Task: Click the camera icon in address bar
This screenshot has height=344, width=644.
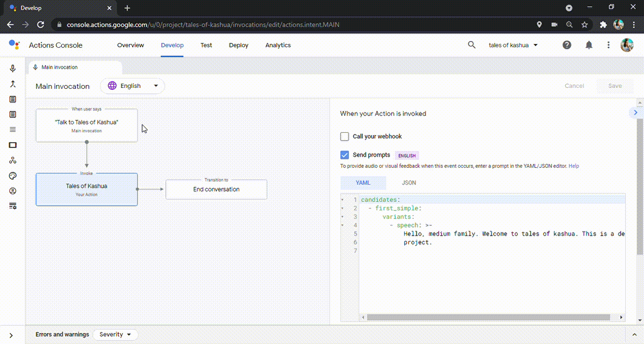Action: (x=555, y=25)
